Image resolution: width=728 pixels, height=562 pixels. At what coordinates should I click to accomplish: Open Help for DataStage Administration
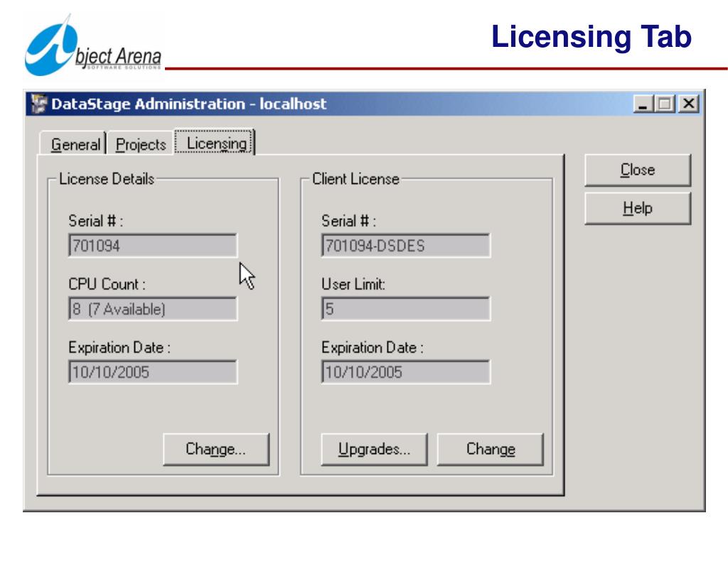tap(638, 208)
